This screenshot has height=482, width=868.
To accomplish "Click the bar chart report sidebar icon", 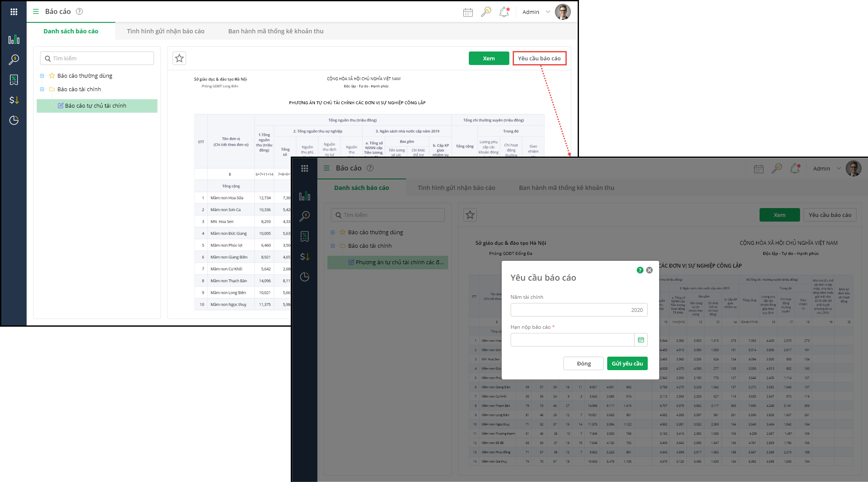I will pos(14,40).
